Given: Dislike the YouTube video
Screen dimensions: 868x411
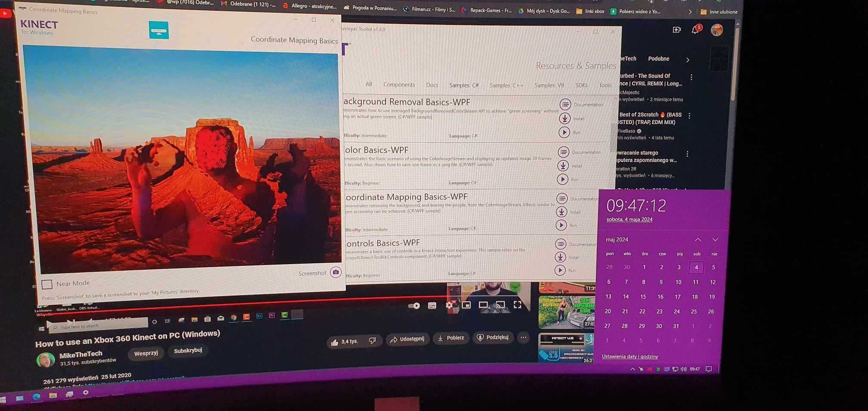Looking at the screenshot, I should pyautogui.click(x=372, y=341).
